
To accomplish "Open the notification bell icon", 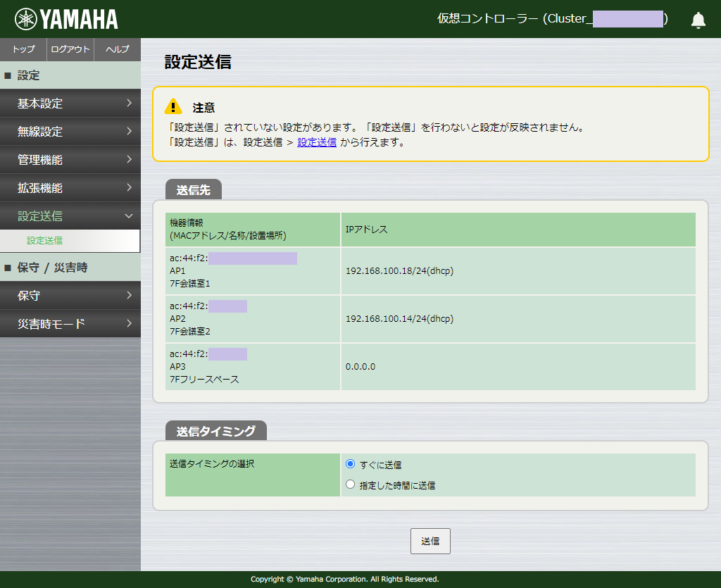I will tap(698, 19).
